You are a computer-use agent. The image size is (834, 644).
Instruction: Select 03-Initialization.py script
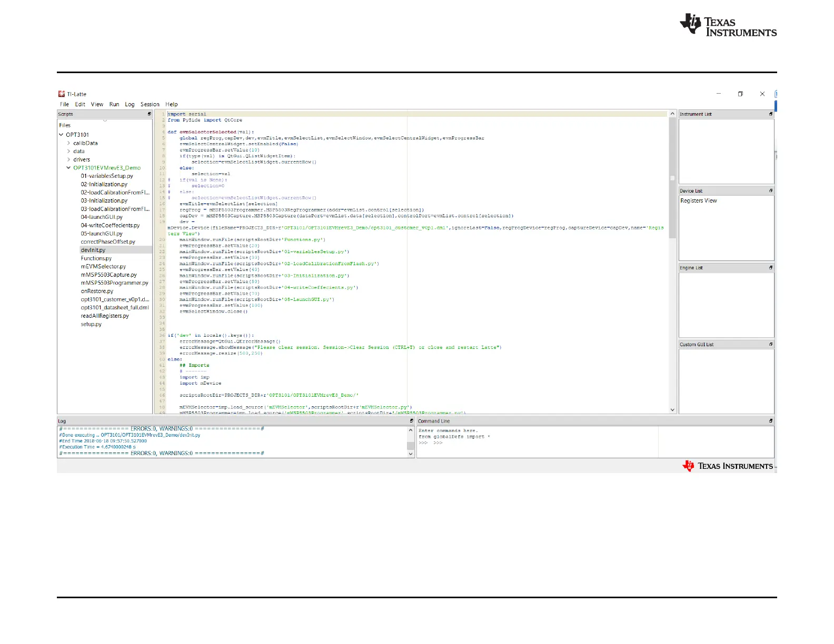(x=104, y=200)
